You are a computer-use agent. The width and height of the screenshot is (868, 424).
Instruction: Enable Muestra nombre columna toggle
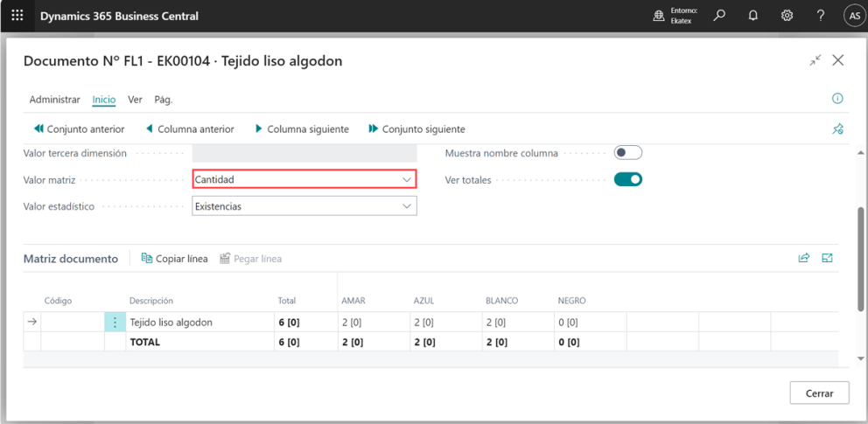pyautogui.click(x=627, y=153)
